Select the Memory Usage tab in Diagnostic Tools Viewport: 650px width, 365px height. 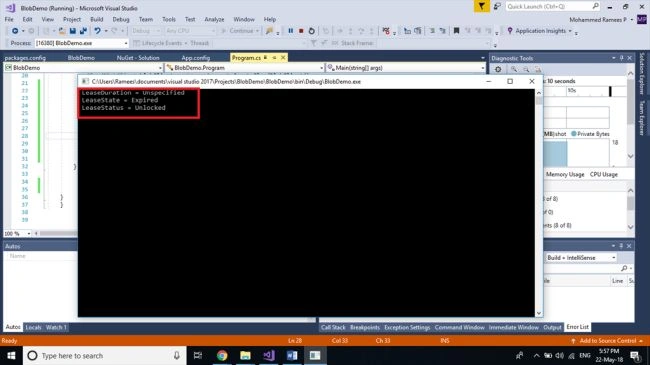565,174
